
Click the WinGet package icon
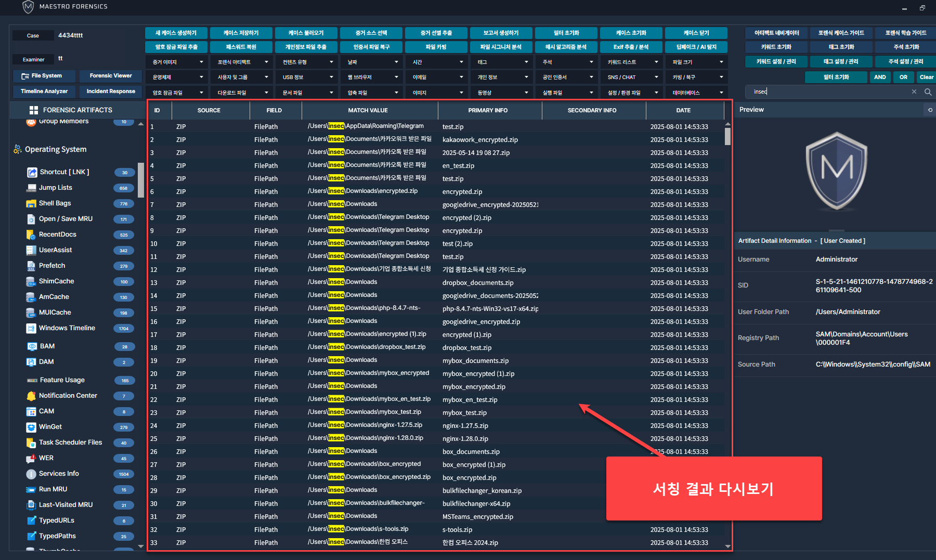pos(31,427)
